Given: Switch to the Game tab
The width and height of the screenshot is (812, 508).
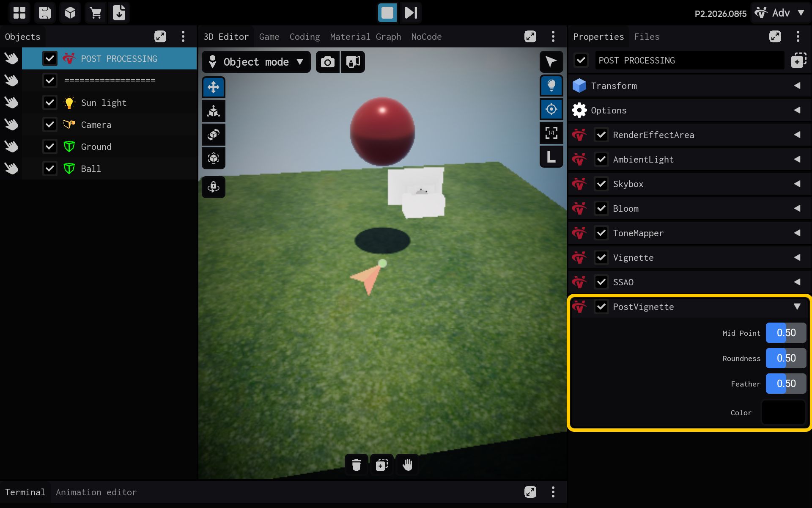Looking at the screenshot, I should coord(269,37).
